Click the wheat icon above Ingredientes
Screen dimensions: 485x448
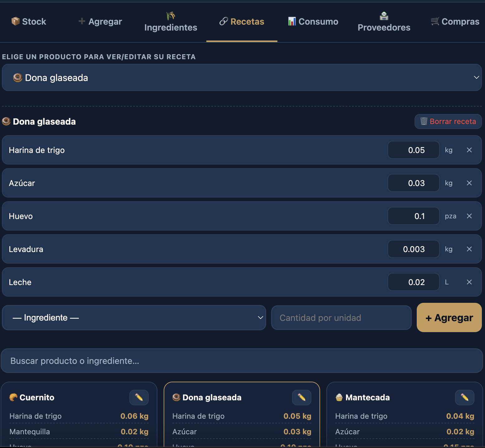click(171, 16)
